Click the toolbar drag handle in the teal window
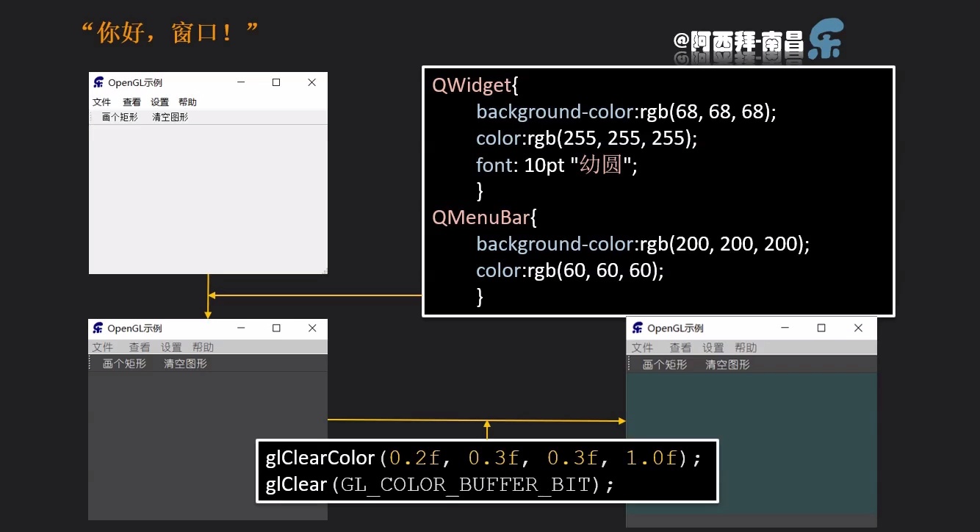Screen dimensions: 980x532 (x=630, y=364)
